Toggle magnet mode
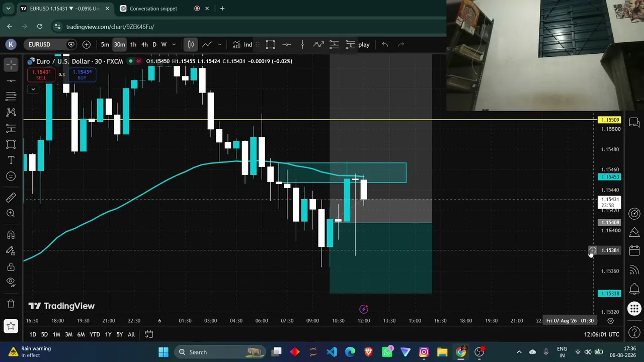 pos(11,235)
